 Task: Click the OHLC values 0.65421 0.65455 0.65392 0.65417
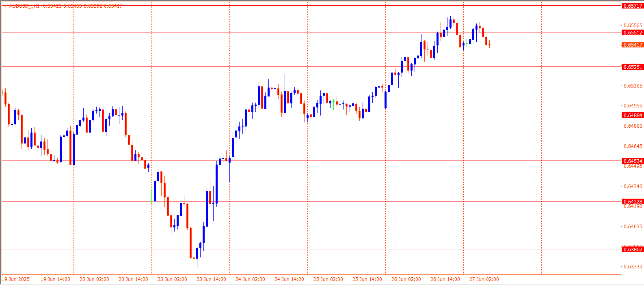coord(82,6)
